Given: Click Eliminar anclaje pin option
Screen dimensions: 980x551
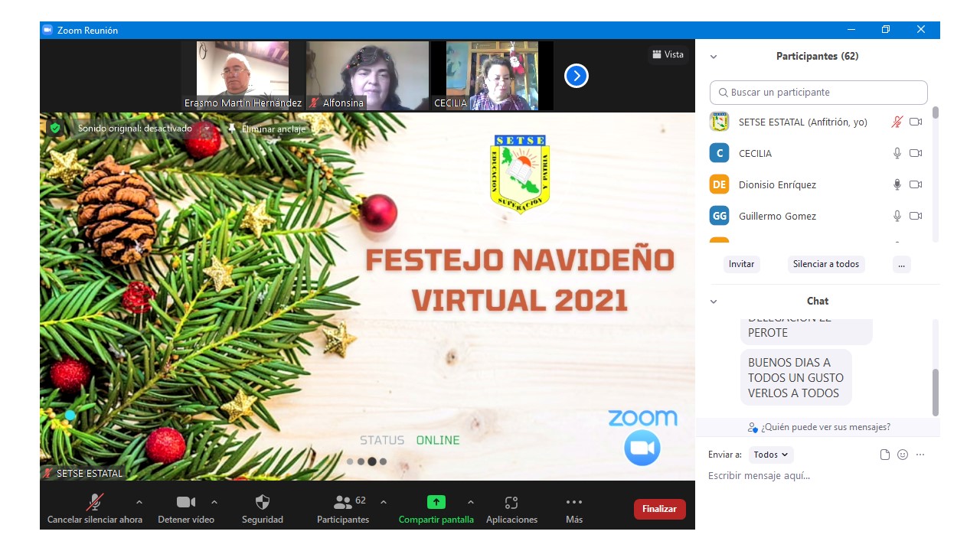Looking at the screenshot, I should pyautogui.click(x=266, y=129).
